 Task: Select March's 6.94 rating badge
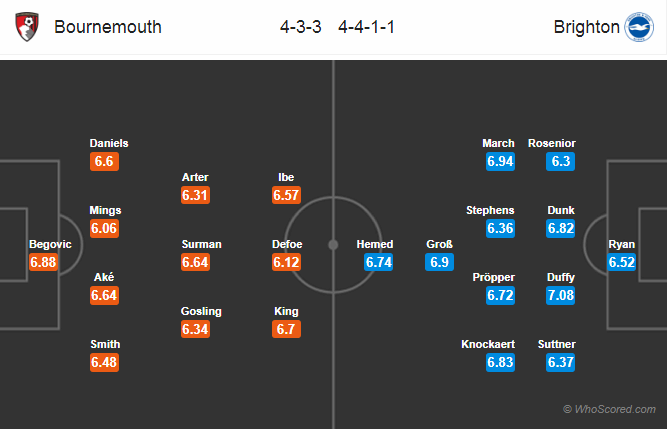pyautogui.click(x=500, y=161)
